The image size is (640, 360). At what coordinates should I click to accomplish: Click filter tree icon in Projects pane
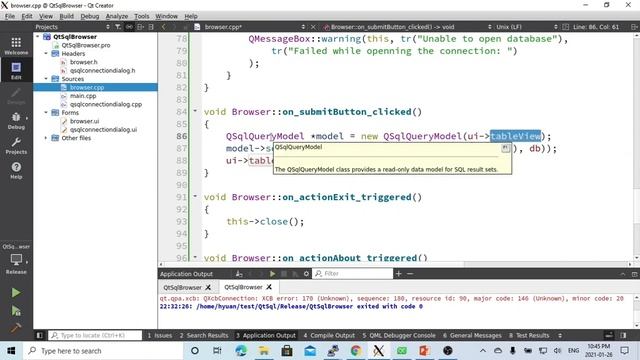pos(118,27)
